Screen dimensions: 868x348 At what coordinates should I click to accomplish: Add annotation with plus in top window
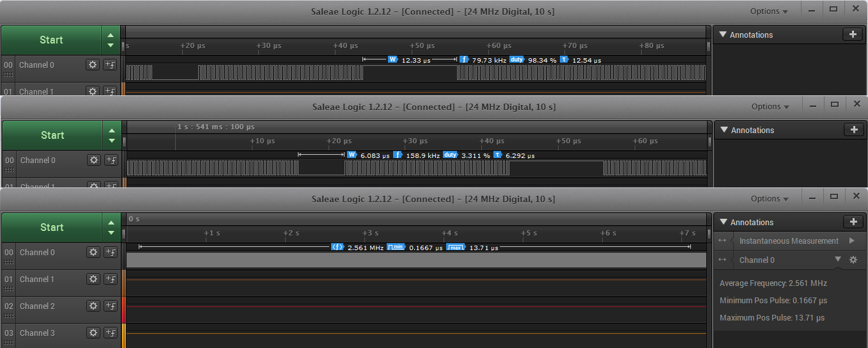point(853,35)
